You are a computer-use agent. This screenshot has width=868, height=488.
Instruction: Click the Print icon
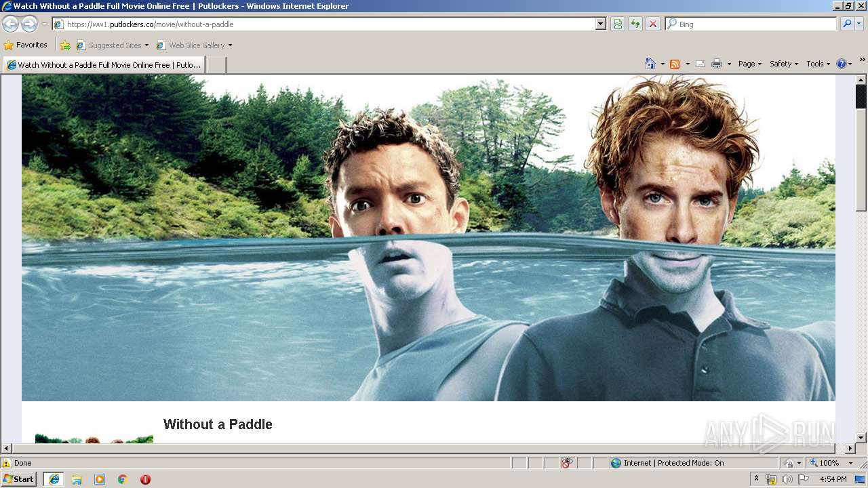pos(716,64)
